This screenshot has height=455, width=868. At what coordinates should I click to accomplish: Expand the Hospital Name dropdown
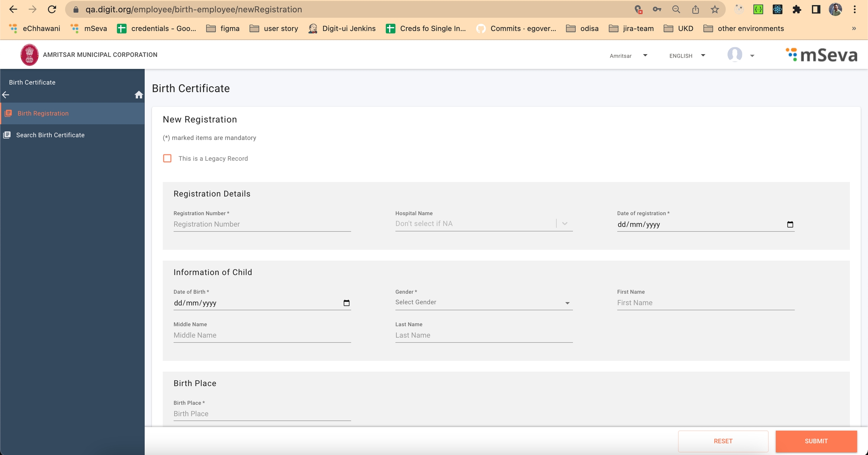(564, 224)
